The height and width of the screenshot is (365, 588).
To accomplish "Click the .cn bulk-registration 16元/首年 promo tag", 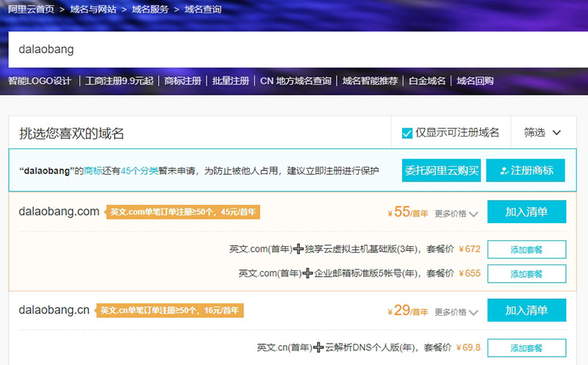I will point(170,311).
